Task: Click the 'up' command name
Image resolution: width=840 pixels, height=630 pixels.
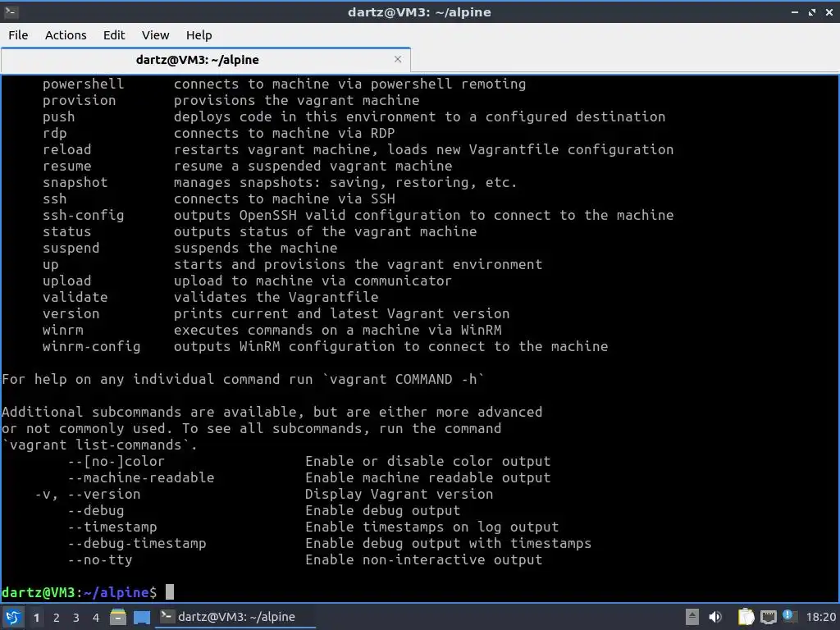Action: [50, 265]
